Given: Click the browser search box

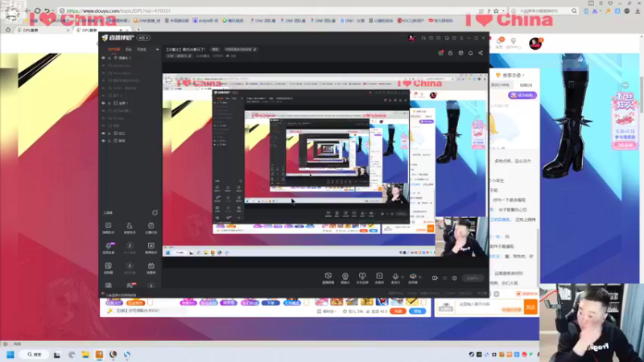Looking at the screenshot, I should point(544,10).
